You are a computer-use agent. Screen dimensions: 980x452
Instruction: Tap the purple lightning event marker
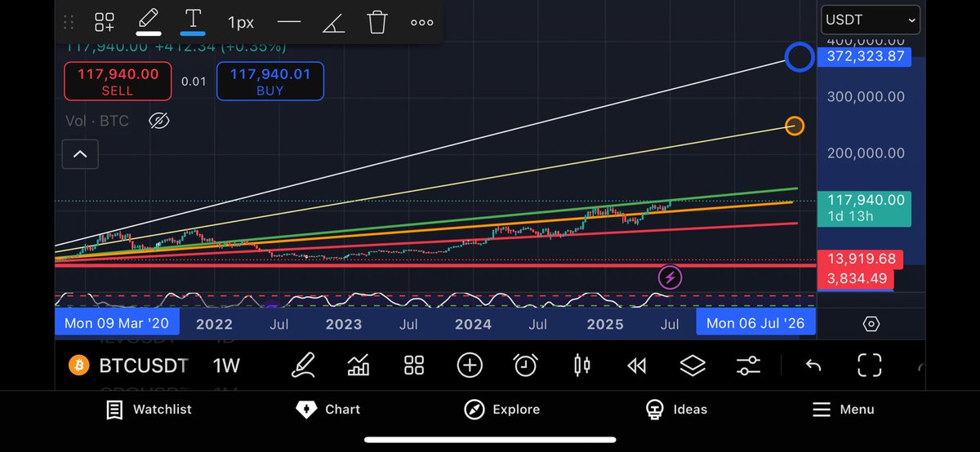click(670, 277)
